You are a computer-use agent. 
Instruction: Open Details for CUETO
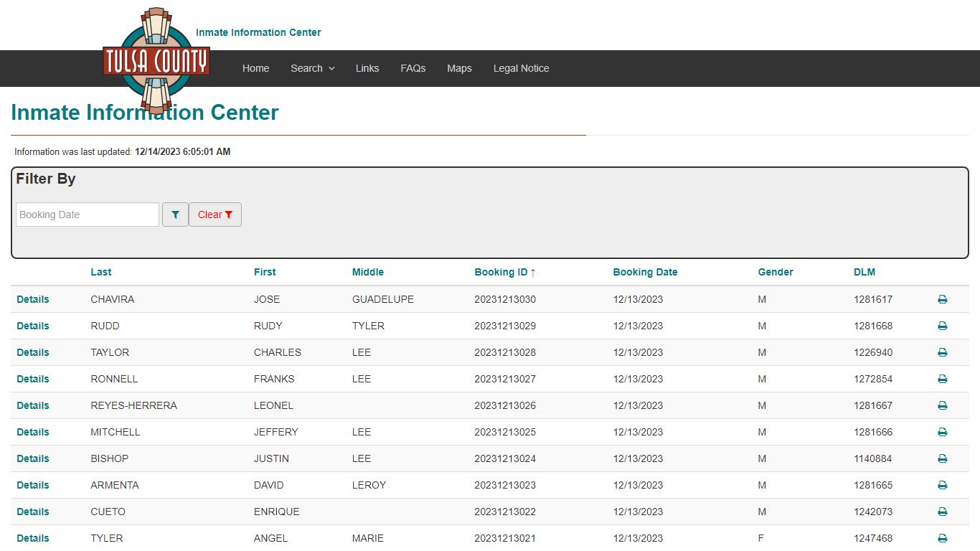(x=33, y=512)
